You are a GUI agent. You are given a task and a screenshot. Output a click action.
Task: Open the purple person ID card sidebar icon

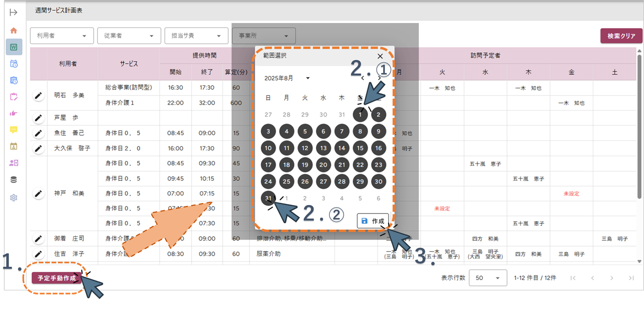13,163
